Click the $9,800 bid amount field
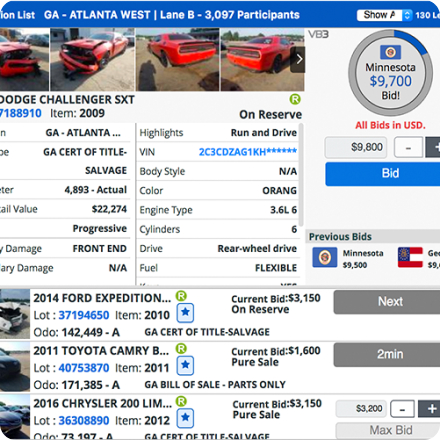 click(x=356, y=147)
